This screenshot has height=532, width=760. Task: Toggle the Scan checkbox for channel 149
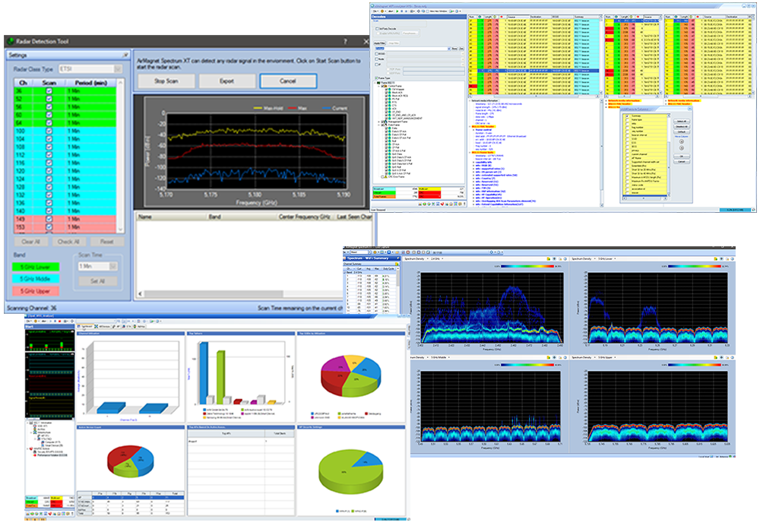49,219
